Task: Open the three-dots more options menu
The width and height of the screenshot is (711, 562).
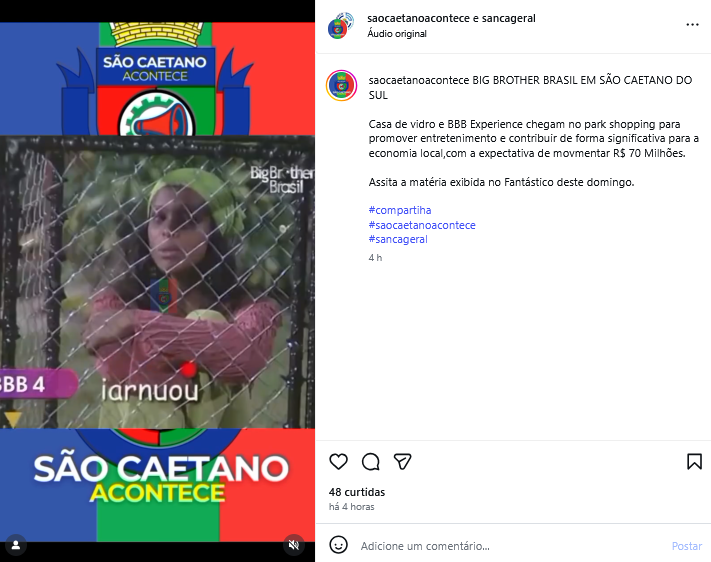Action: (x=692, y=24)
